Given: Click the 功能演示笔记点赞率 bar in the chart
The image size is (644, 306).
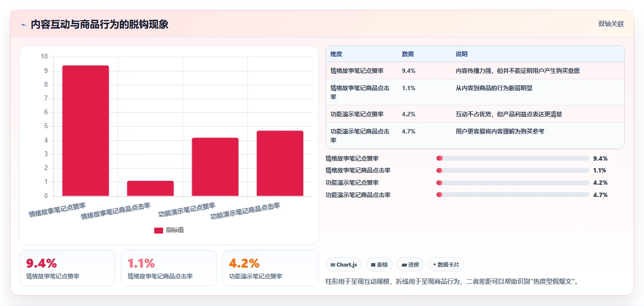Looking at the screenshot, I should coord(215,167).
